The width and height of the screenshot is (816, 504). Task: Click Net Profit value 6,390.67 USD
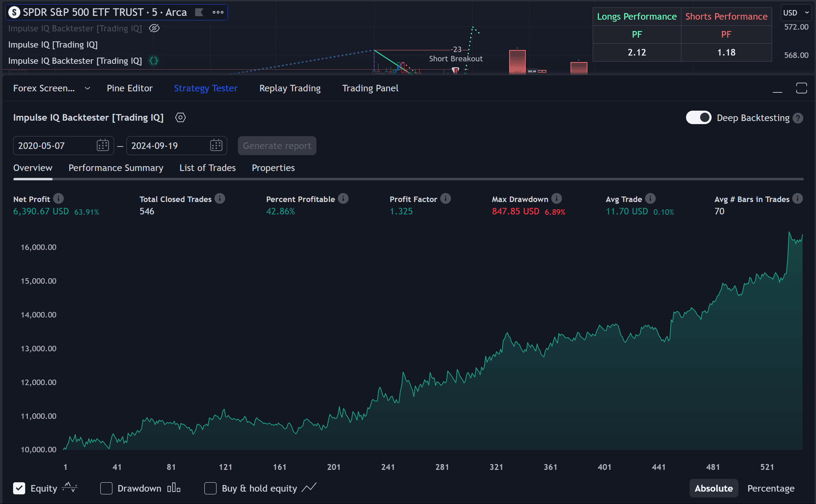[41, 211]
